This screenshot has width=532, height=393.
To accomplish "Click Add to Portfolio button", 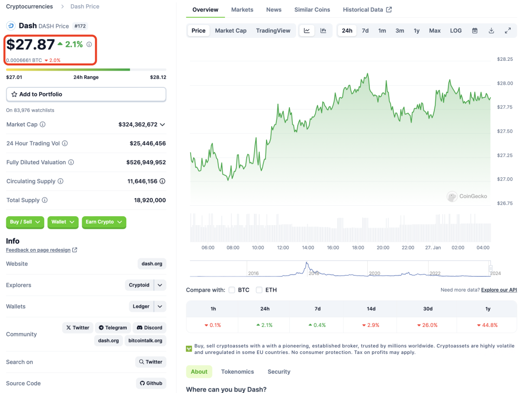I will [x=86, y=94].
